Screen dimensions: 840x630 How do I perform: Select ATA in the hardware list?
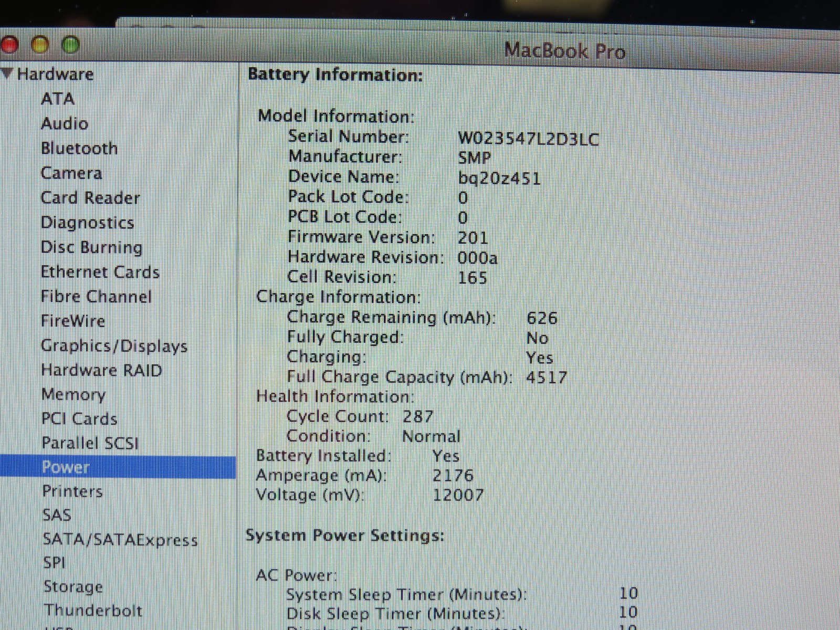coord(58,99)
